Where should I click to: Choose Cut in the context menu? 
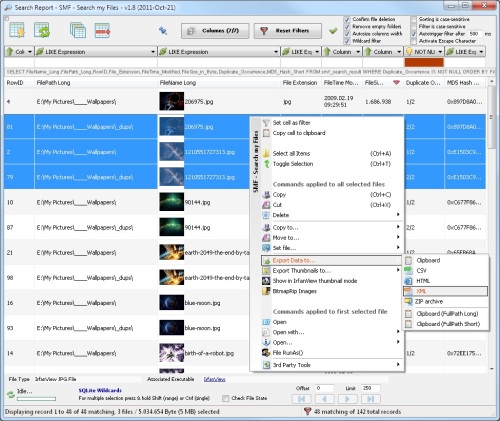coord(331,205)
